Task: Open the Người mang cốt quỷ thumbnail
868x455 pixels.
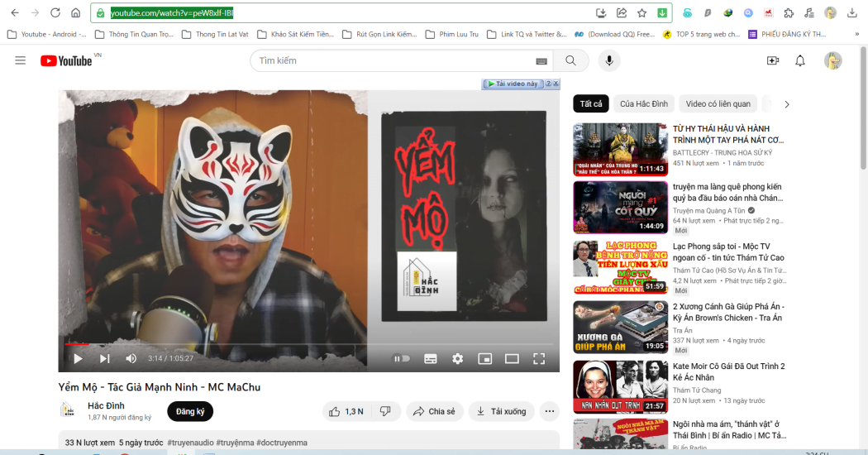Action: [621, 208]
